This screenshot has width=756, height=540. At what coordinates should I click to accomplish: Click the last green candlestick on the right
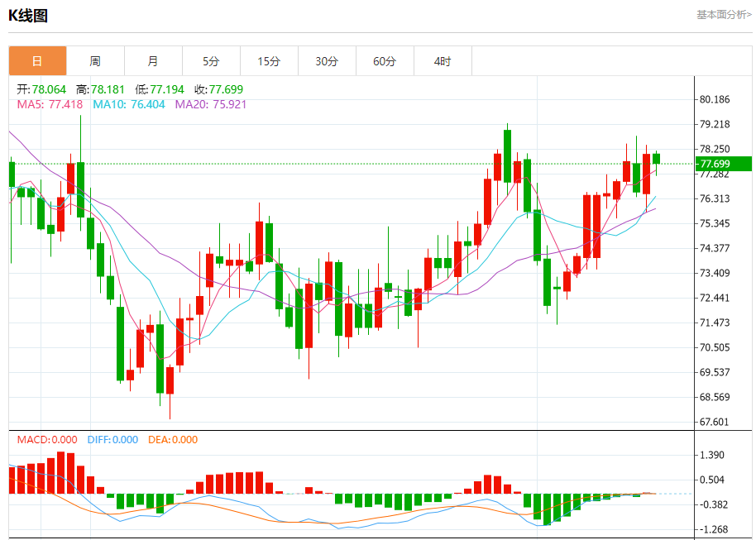click(x=656, y=158)
